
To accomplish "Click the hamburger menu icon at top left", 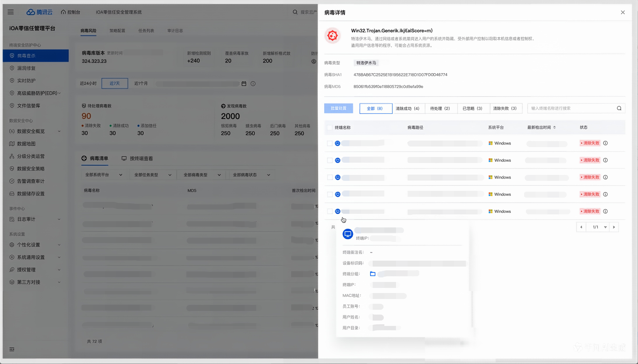I will point(11,12).
